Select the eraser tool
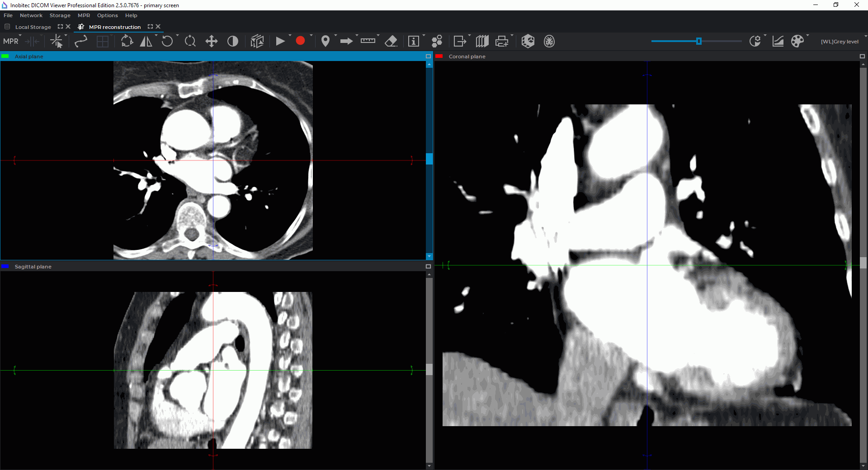Image resolution: width=868 pixels, height=470 pixels. coord(391,42)
